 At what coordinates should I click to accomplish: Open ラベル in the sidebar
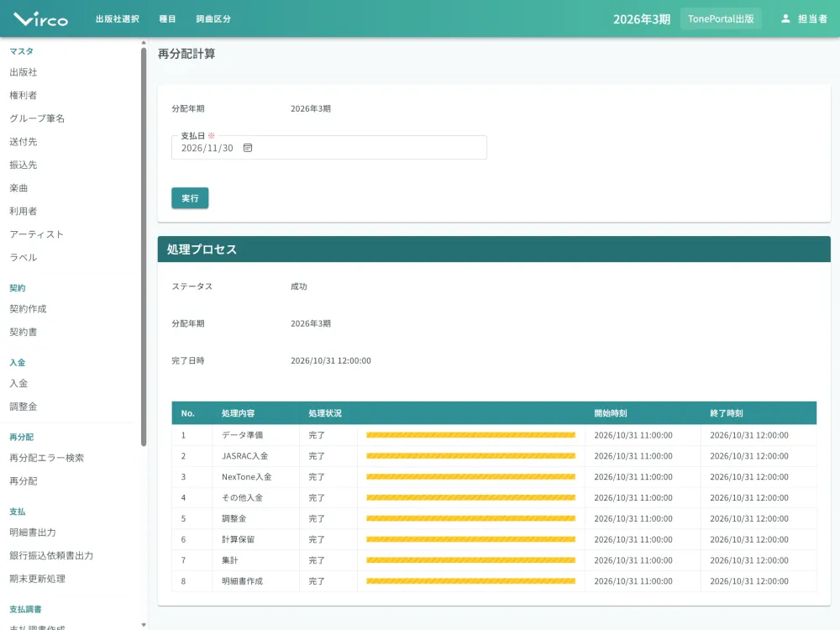tap(24, 258)
